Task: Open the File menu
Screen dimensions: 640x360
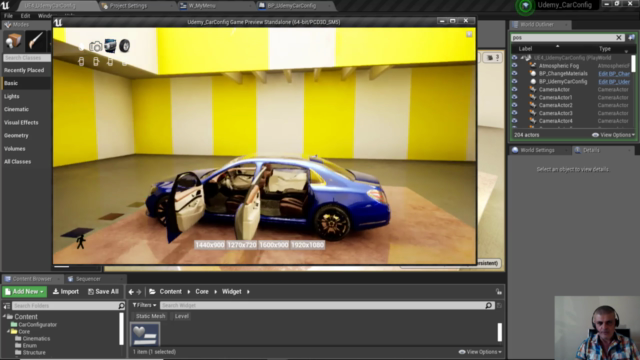Action: click(8, 16)
